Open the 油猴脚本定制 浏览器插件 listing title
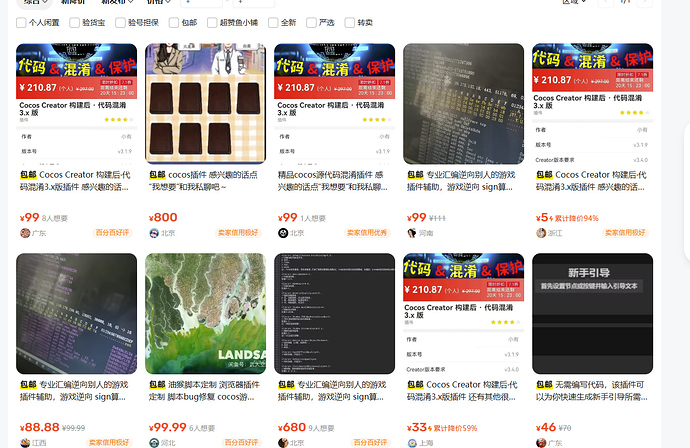690x448 pixels. click(x=204, y=391)
